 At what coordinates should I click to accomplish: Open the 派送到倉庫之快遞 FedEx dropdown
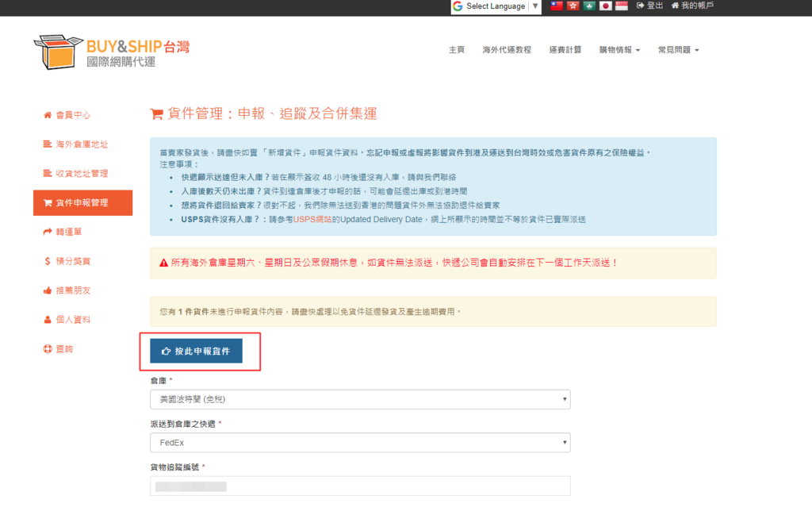pyautogui.click(x=360, y=443)
